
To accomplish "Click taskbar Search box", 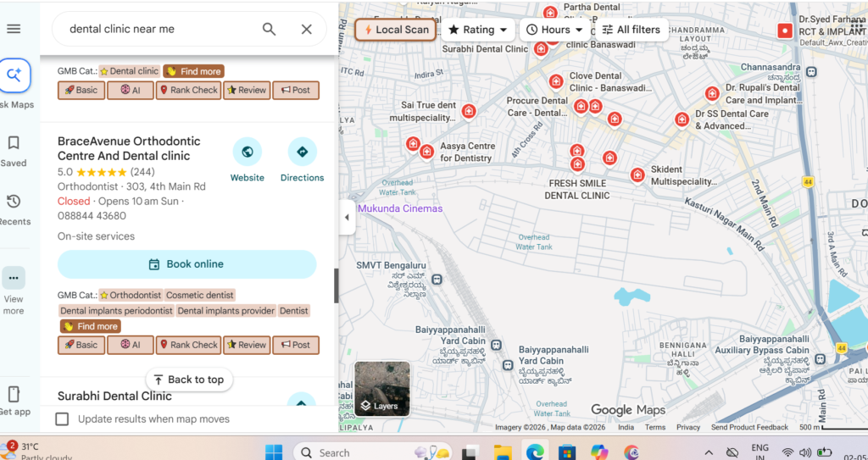I will pos(373,452).
